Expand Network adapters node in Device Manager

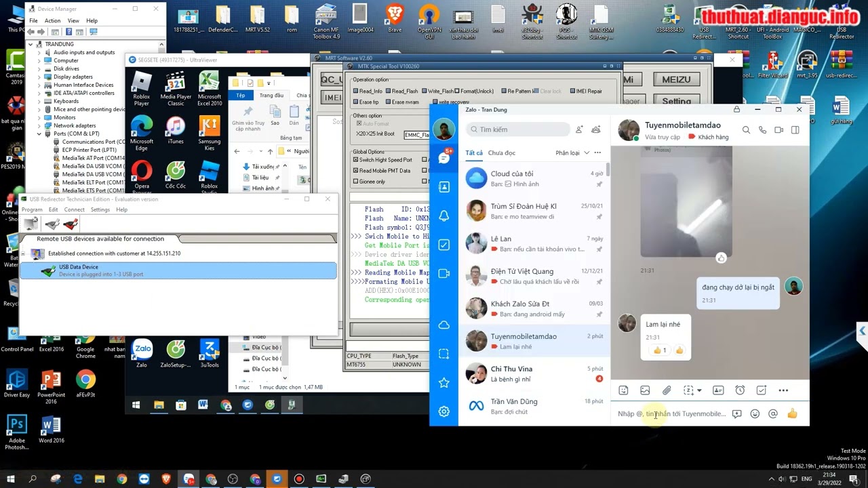point(39,125)
